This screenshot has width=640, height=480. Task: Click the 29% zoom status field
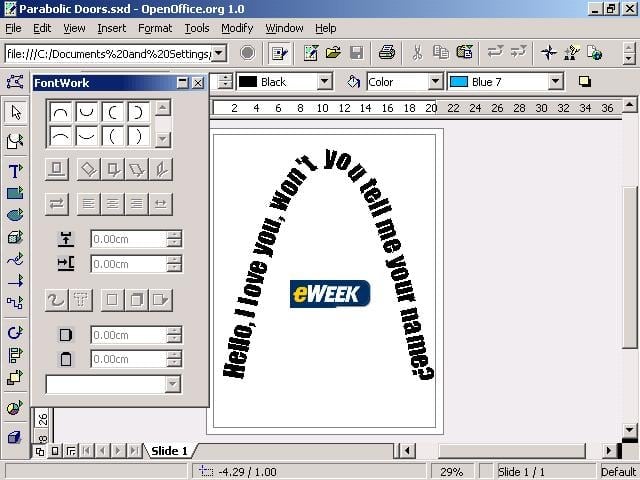pos(452,472)
